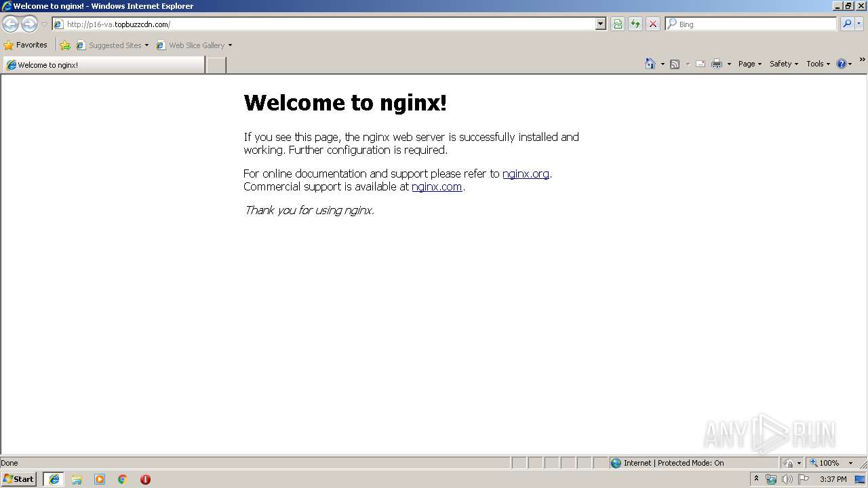Launch Google Chrome from taskbar
Screen dimensions: 868x488
[123, 479]
